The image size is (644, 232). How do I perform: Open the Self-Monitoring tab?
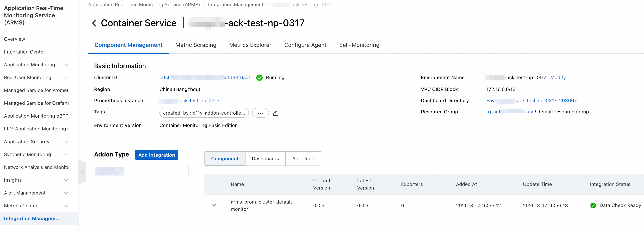359,45
